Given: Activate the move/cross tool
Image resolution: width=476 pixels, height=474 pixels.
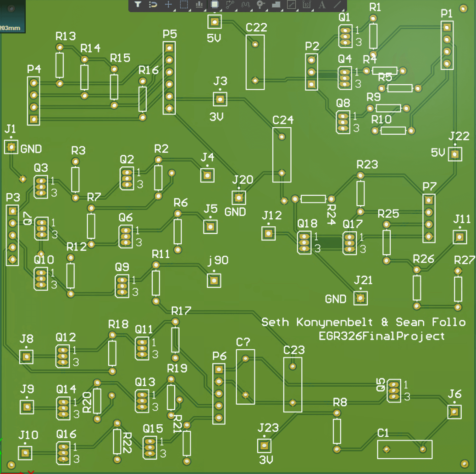Looking at the screenshot, I should pos(169,5).
